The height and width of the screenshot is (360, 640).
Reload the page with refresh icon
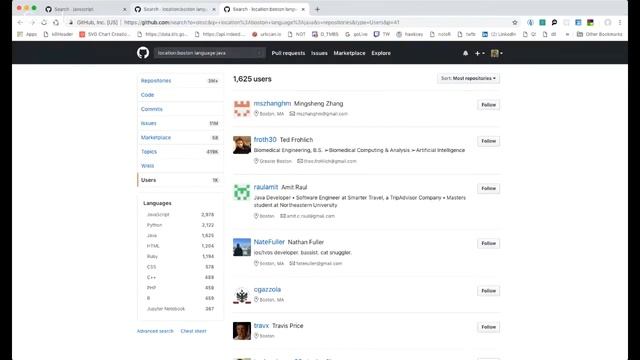point(44,22)
